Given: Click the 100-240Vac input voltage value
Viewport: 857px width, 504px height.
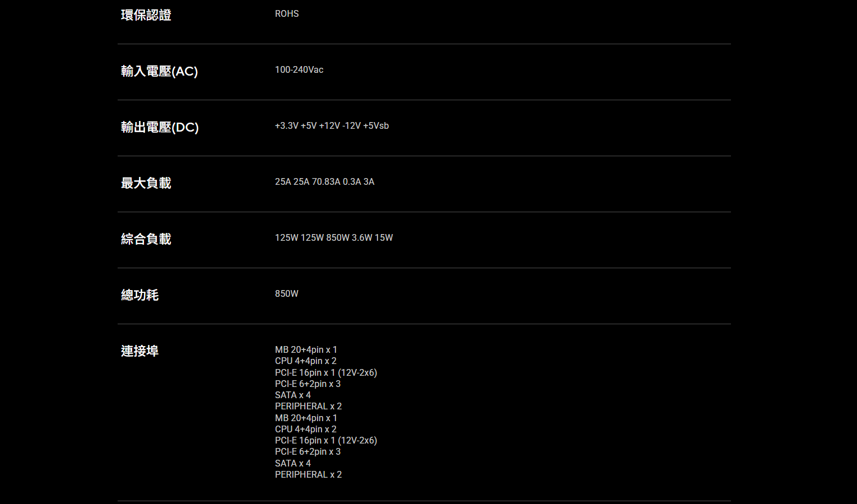Looking at the screenshot, I should coord(299,70).
